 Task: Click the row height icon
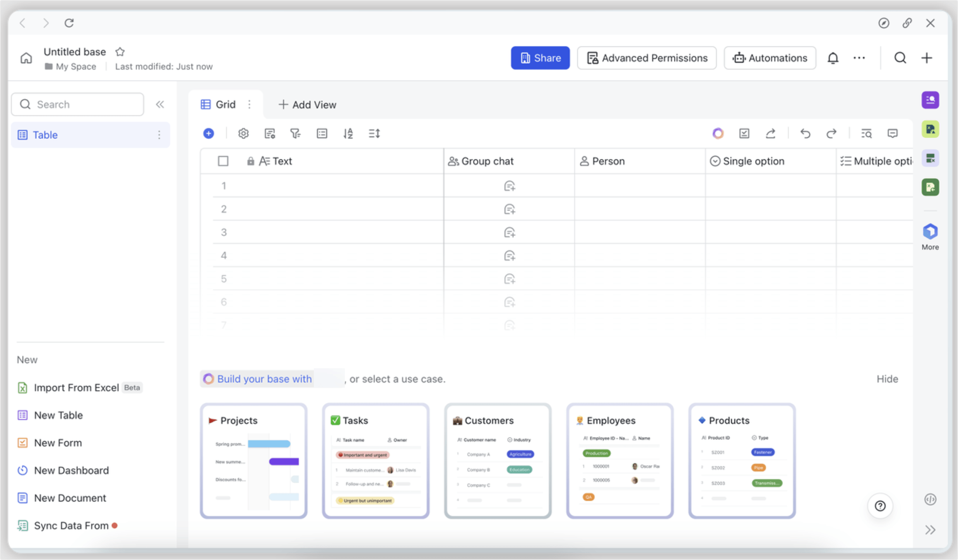pos(374,133)
